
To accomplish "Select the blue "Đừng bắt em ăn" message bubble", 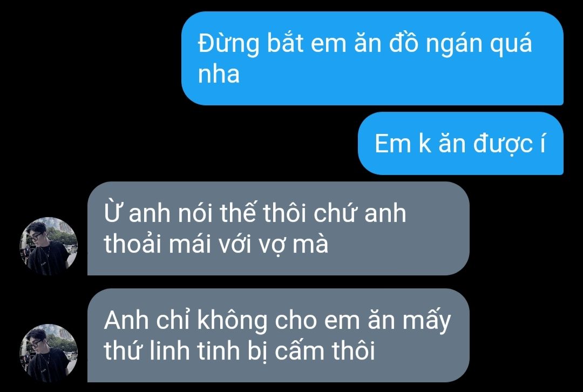I will (x=372, y=58).
